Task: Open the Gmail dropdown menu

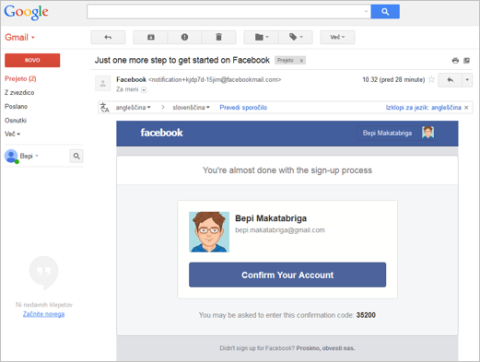Action: (x=20, y=37)
